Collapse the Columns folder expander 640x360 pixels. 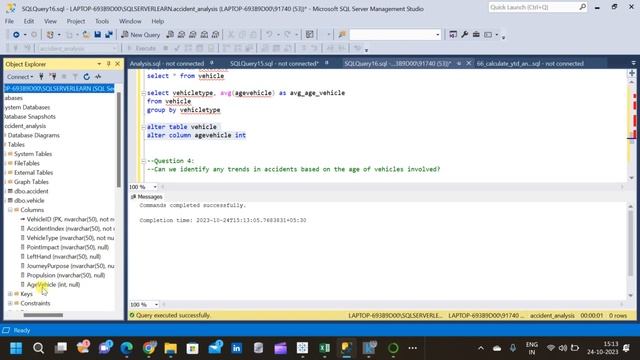(10, 210)
